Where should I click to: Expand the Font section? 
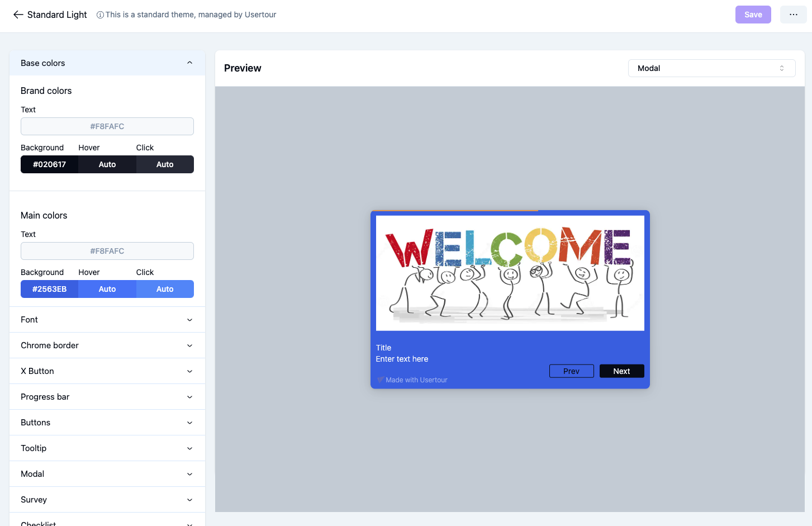pyautogui.click(x=107, y=320)
